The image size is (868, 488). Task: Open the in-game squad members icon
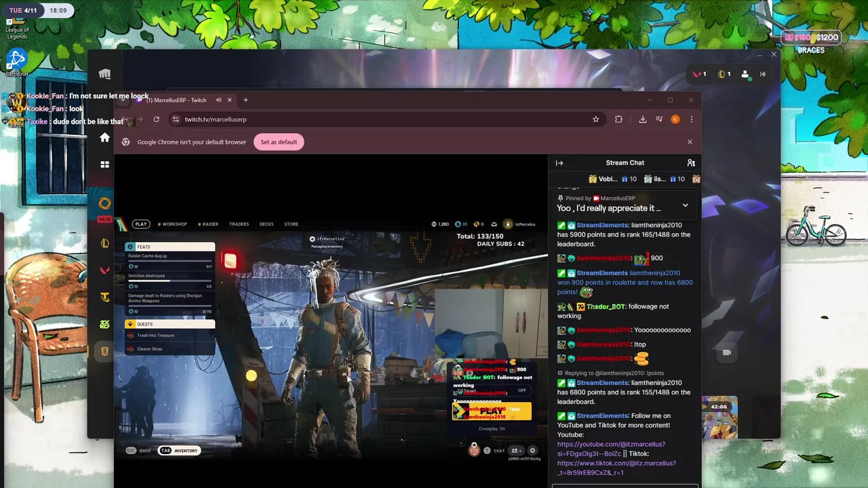[x=516, y=451]
